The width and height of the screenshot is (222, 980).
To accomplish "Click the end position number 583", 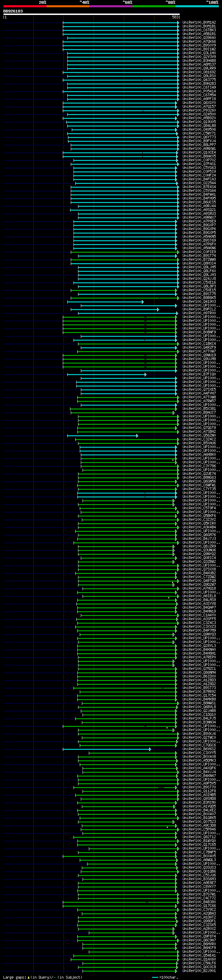I will [x=175, y=17].
